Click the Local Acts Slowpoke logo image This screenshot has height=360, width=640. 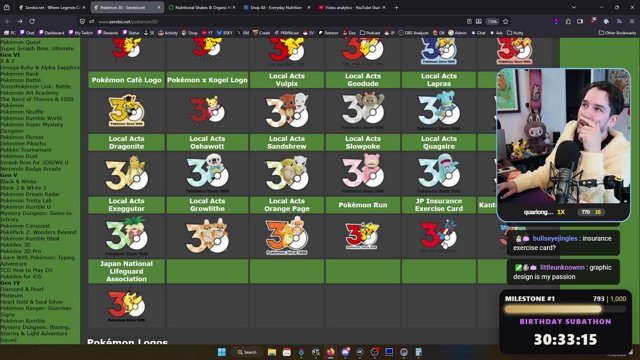click(x=363, y=173)
